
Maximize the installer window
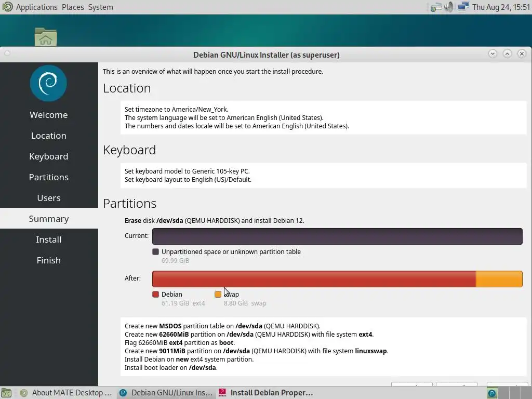(x=507, y=54)
